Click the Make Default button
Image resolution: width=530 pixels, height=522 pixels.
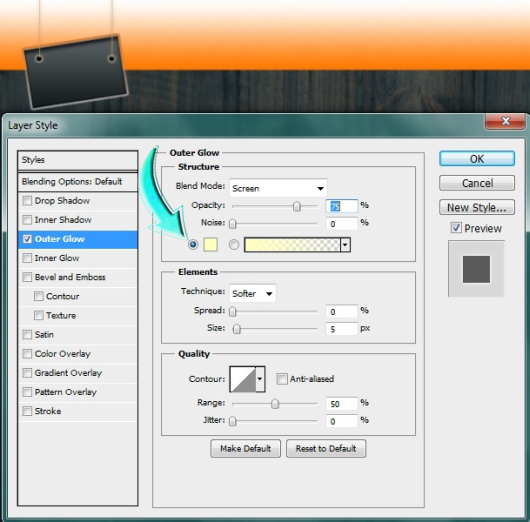point(245,449)
